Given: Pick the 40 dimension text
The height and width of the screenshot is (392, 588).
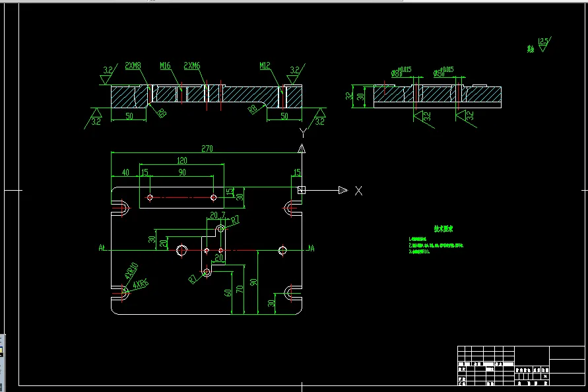Looking at the screenshot, I should coord(125,172).
